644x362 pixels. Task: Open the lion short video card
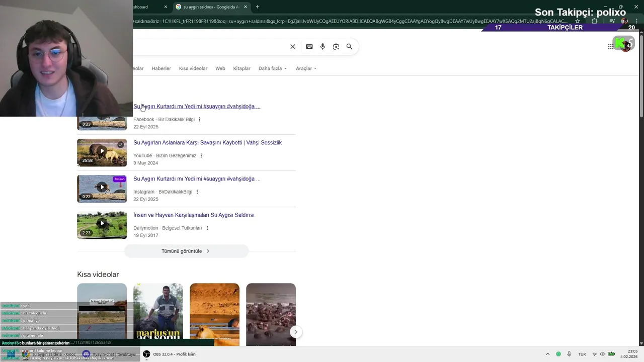(x=214, y=314)
